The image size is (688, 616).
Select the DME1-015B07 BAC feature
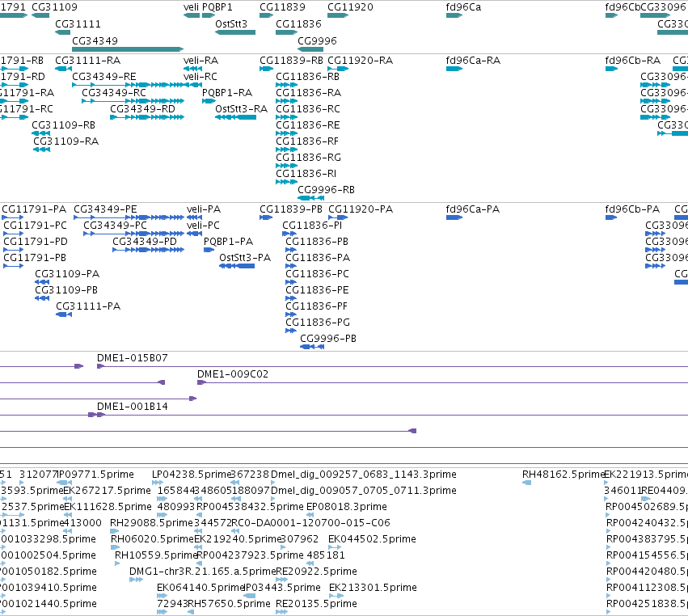pyautogui.click(x=132, y=358)
